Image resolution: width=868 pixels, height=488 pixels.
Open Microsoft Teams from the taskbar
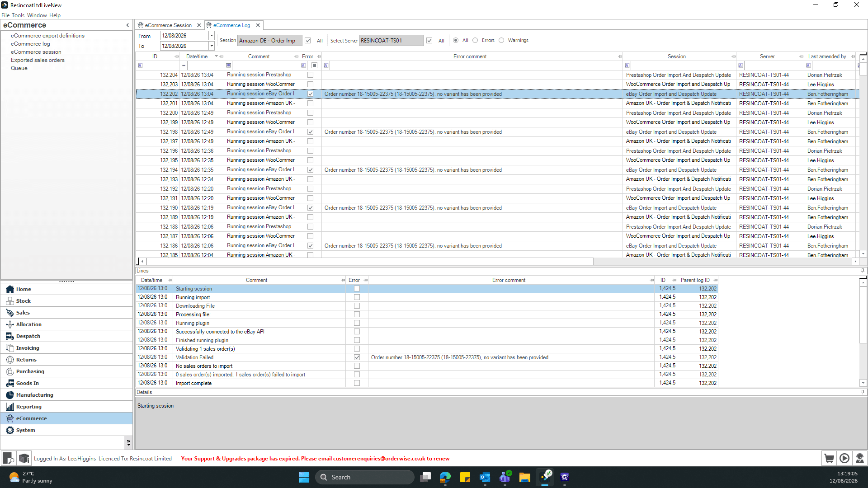click(505, 477)
